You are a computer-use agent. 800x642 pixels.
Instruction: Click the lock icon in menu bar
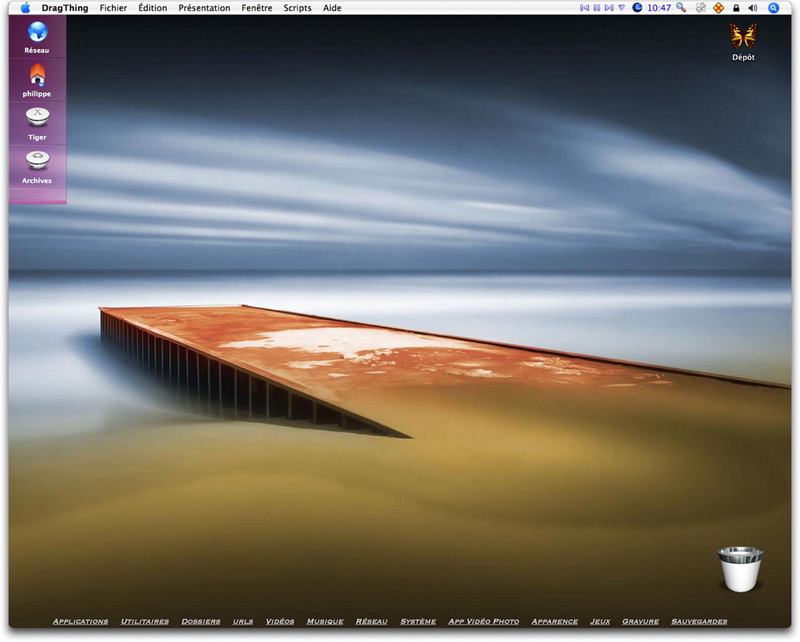click(736, 8)
